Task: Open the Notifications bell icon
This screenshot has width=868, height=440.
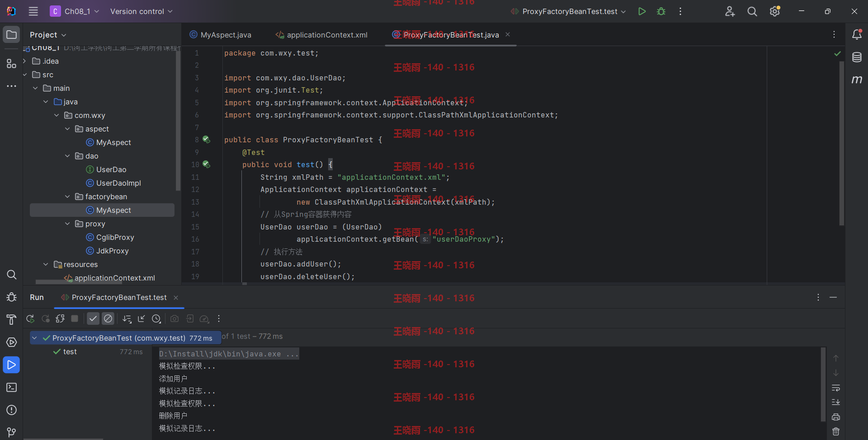Action: click(857, 35)
